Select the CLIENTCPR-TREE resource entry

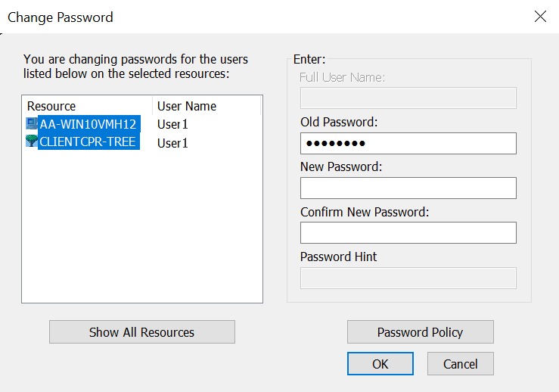tap(88, 142)
